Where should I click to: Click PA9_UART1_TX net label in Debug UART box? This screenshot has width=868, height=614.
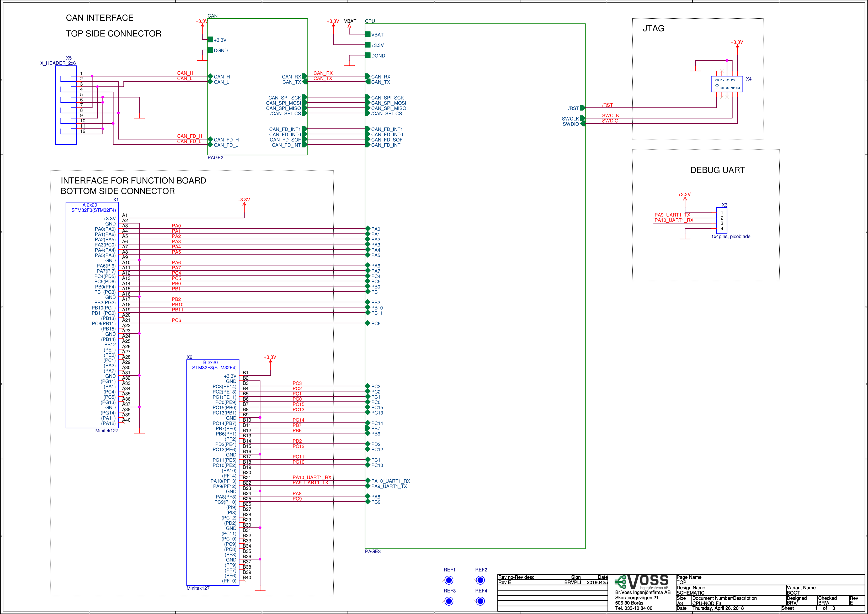click(x=672, y=214)
